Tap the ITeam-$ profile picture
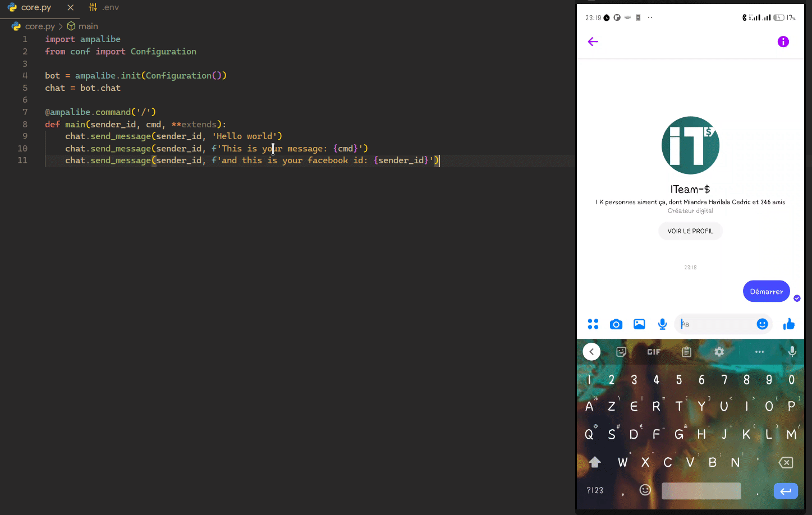 [x=690, y=145]
